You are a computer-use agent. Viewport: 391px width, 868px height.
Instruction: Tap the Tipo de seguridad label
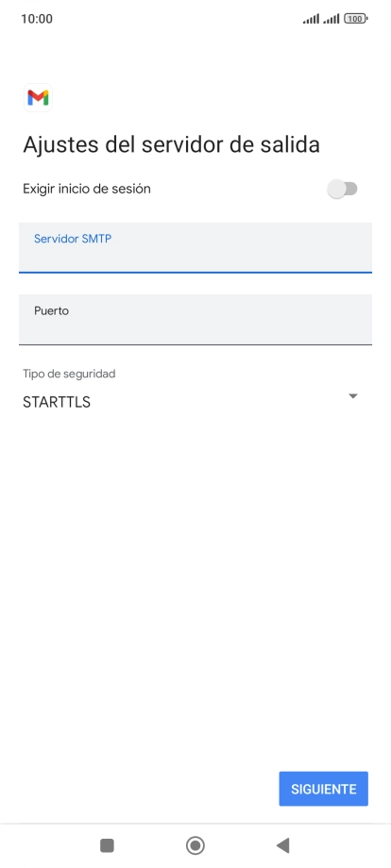[69, 374]
